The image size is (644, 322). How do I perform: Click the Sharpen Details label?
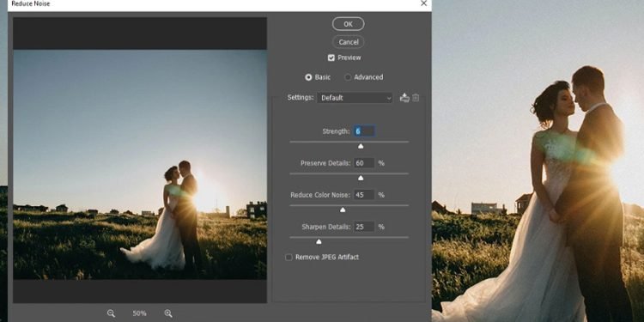tap(326, 227)
